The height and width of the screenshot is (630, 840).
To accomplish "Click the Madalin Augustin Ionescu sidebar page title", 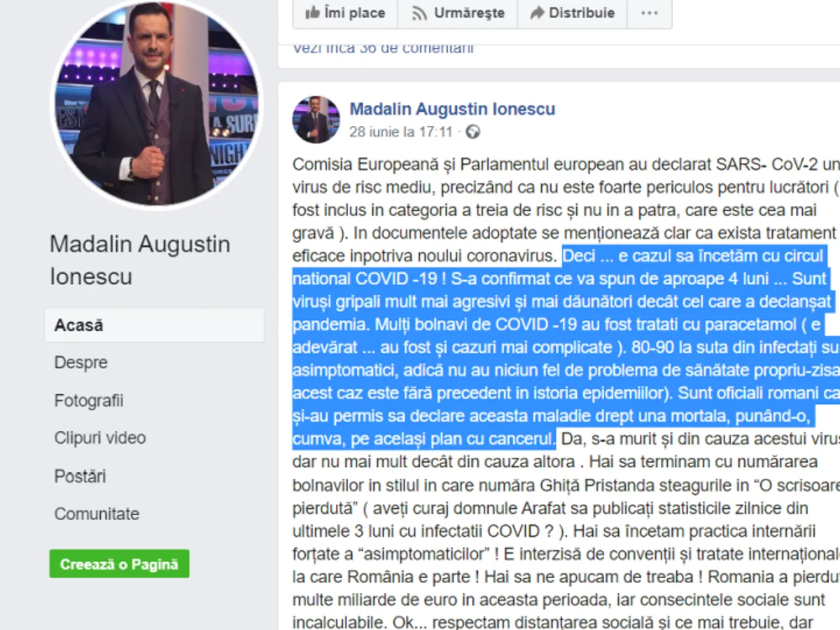I will (x=140, y=260).
